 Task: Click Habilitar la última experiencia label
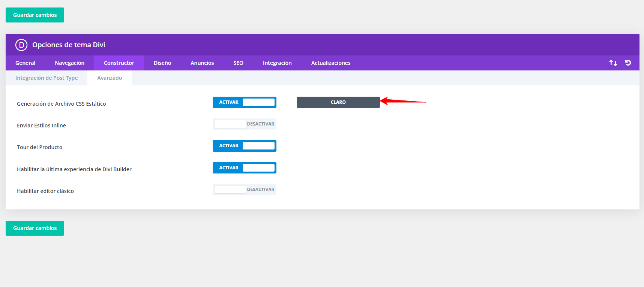(74, 169)
